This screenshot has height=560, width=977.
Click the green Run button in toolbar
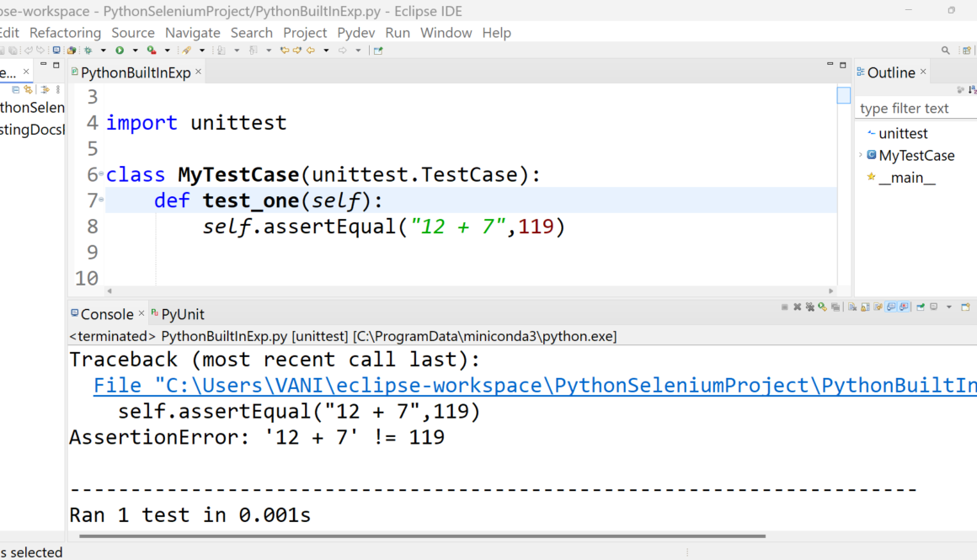120,51
